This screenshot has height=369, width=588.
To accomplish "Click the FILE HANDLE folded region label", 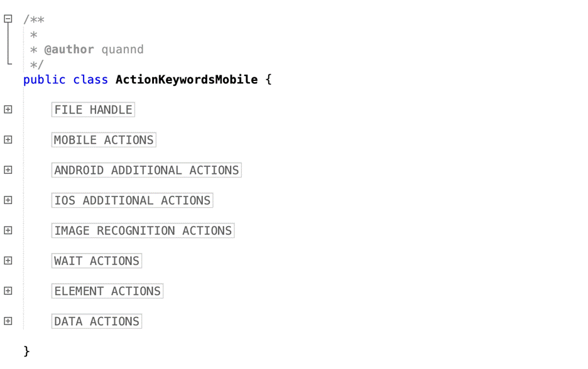I will [x=93, y=110].
